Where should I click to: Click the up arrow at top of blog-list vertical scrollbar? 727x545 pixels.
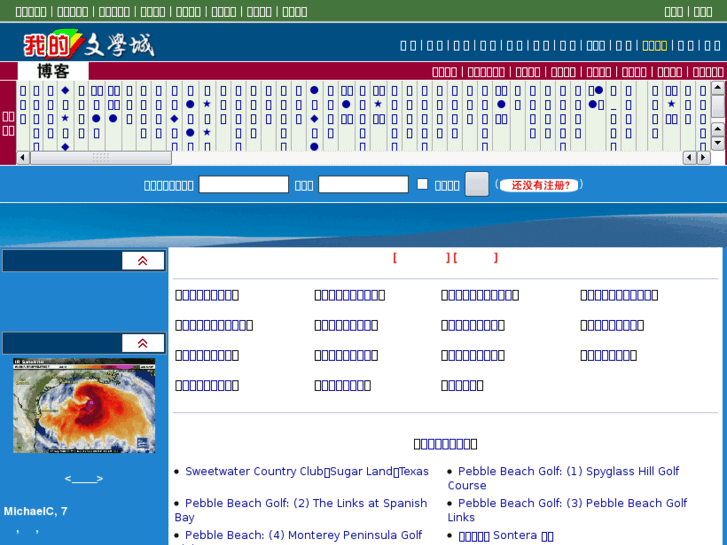pos(718,87)
